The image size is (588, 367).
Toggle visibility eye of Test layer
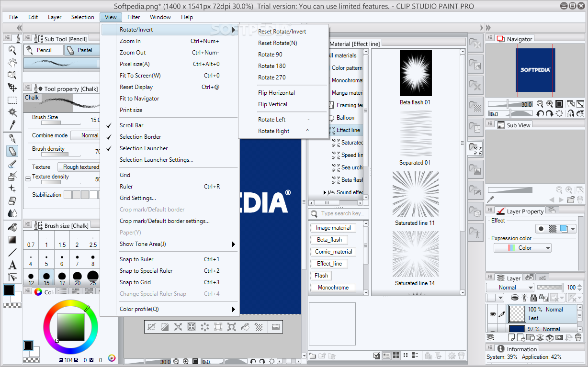(492, 314)
